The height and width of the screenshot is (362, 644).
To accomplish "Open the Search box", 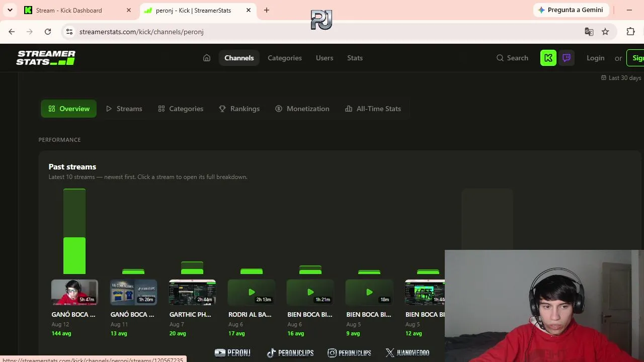I will (512, 58).
